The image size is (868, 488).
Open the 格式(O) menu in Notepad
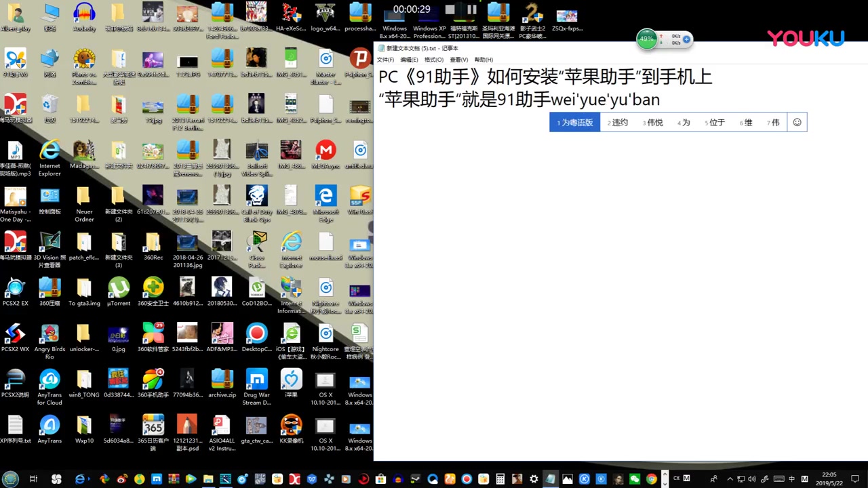tap(434, 60)
